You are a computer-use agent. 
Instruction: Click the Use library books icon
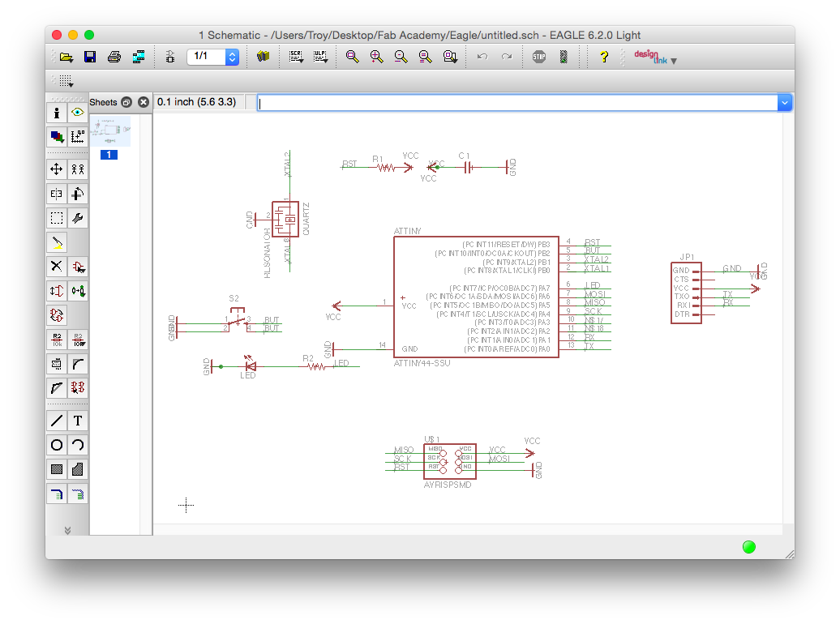(263, 56)
